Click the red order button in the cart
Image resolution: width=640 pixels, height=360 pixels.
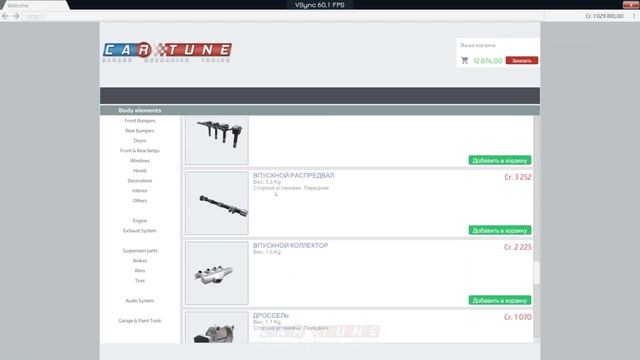(522, 60)
